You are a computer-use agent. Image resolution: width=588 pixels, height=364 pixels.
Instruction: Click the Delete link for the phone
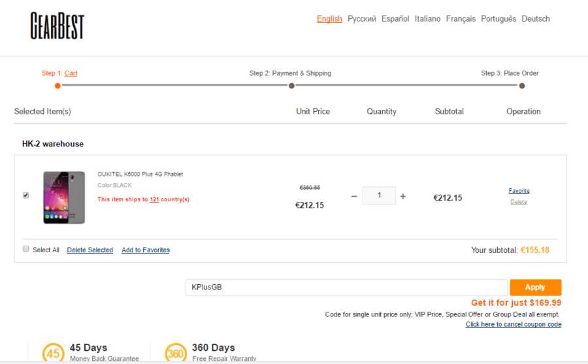(519, 202)
